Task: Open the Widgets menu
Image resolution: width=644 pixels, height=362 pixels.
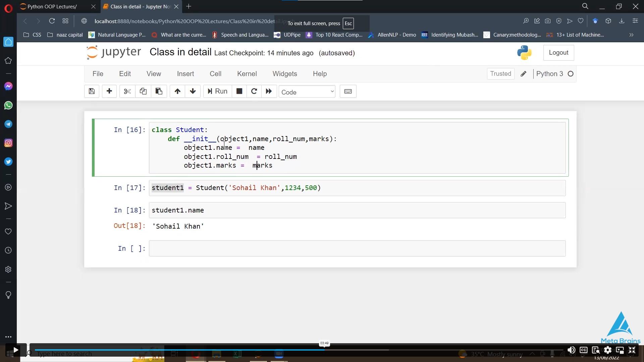Action: (285, 74)
